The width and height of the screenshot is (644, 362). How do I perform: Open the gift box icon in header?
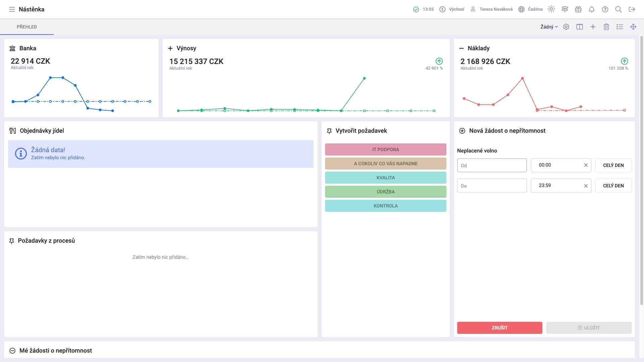[578, 9]
